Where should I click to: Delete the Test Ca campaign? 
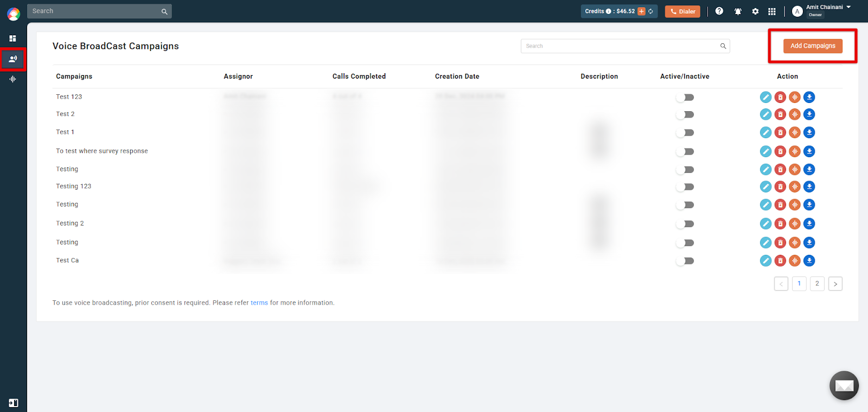click(780, 261)
